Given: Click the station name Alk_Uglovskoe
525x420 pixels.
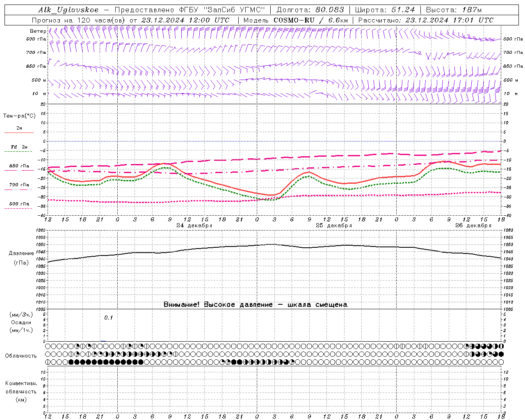Looking at the screenshot, I should coord(68,10).
